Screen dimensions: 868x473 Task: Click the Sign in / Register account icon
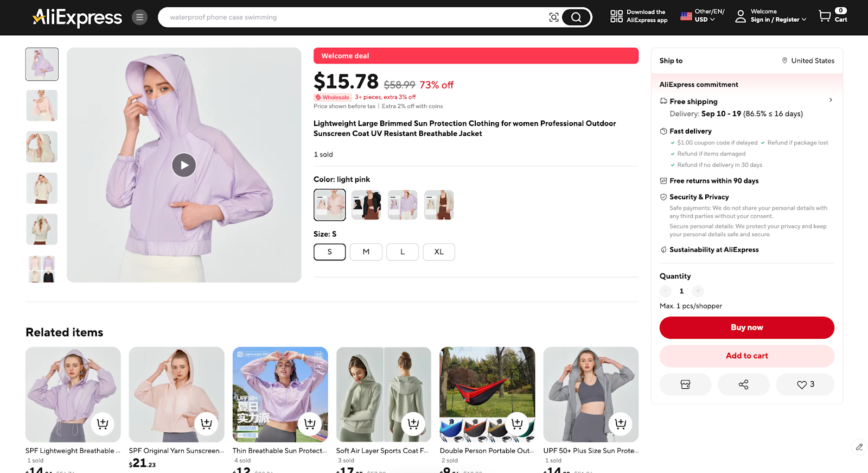741,17
